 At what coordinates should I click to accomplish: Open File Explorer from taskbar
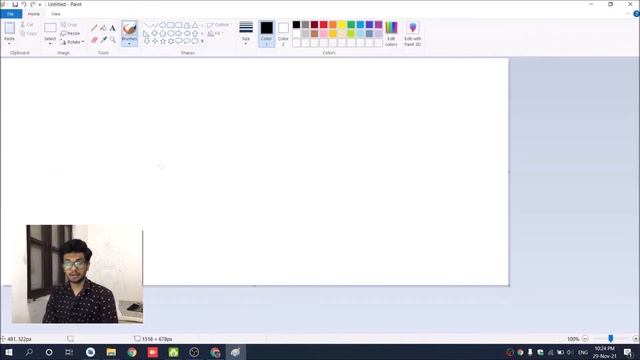coord(111,352)
